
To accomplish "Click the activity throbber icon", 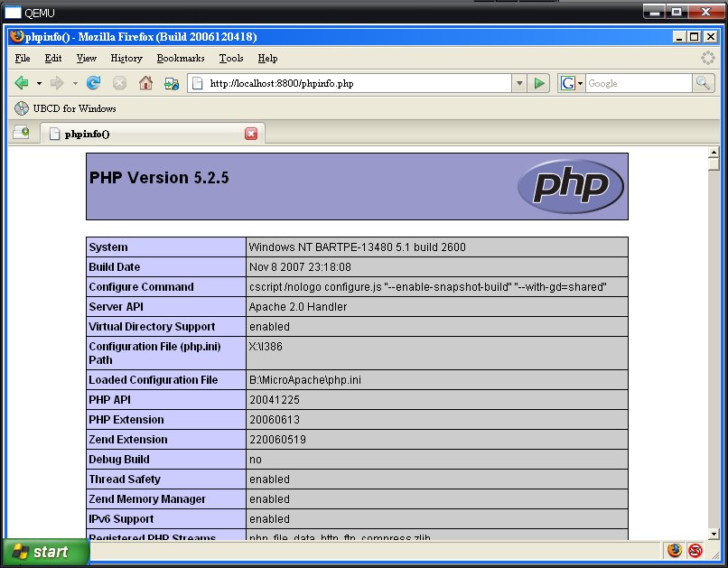I will pos(707,58).
